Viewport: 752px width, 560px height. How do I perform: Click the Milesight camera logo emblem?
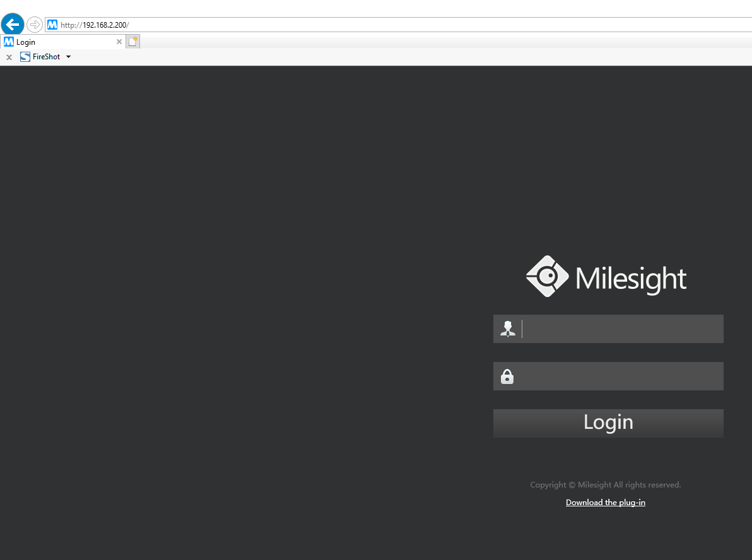pos(547,276)
